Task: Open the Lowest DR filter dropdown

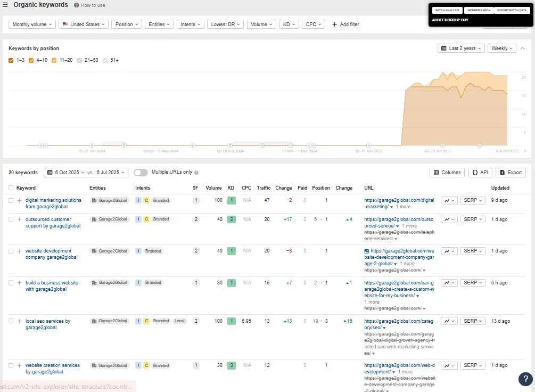Action: tap(225, 24)
